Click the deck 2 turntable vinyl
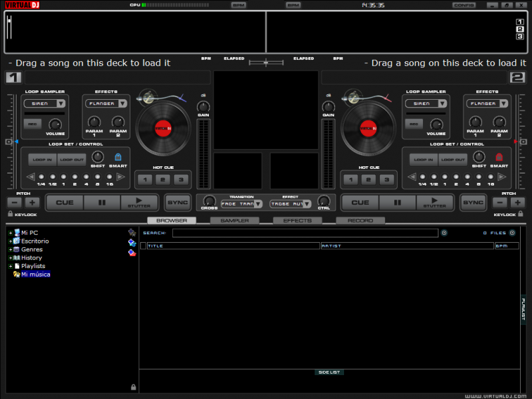Viewport: 532px width, 399px height. tap(368, 128)
